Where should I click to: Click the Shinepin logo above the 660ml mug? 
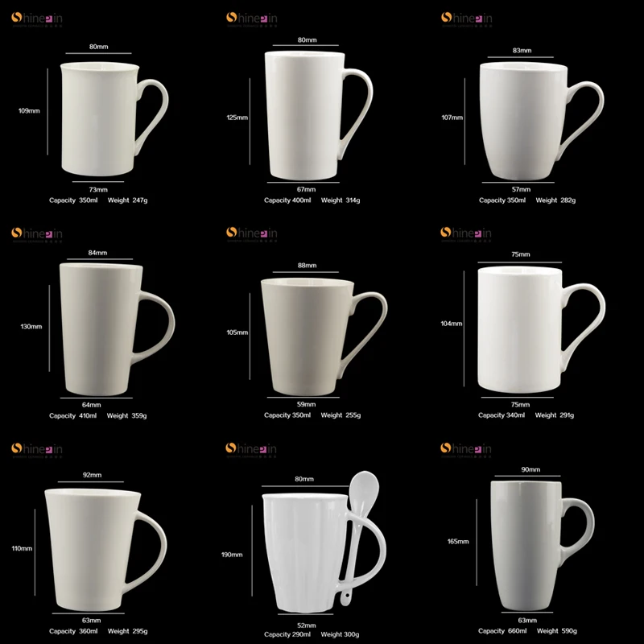coord(466,450)
